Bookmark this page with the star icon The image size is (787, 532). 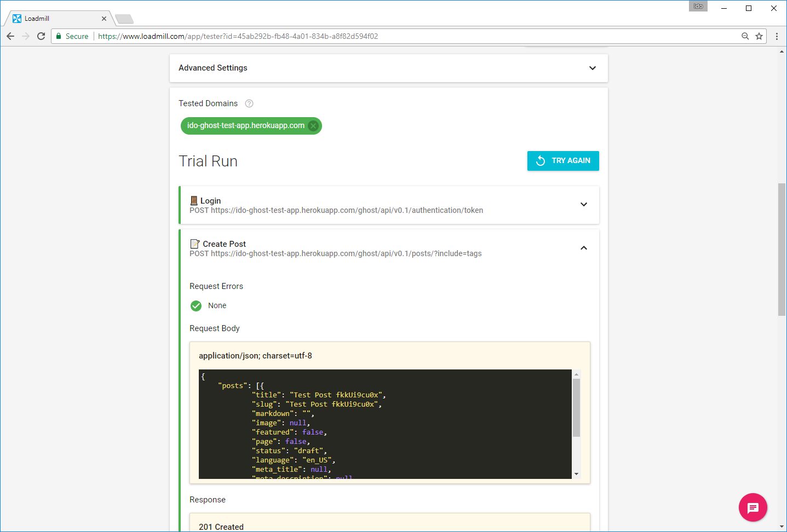click(x=759, y=36)
